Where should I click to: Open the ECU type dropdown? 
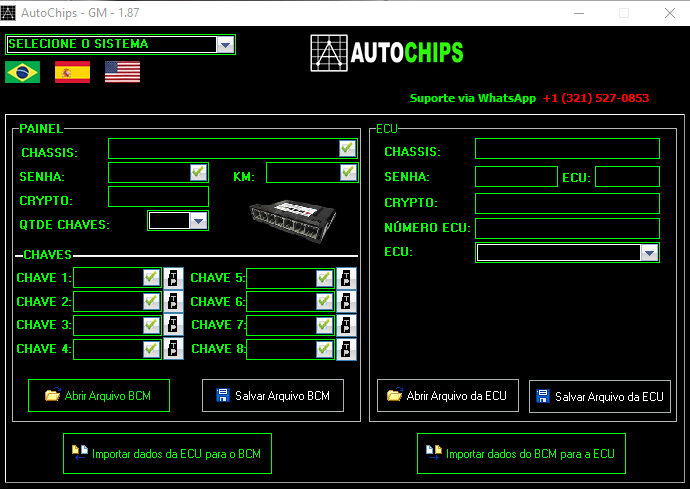(x=650, y=253)
